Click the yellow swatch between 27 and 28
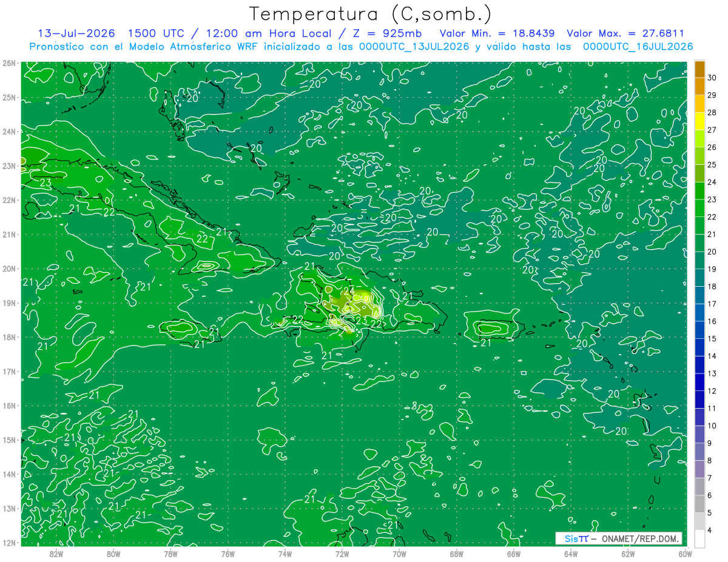Screen dimensions: 728x562 click(x=699, y=121)
